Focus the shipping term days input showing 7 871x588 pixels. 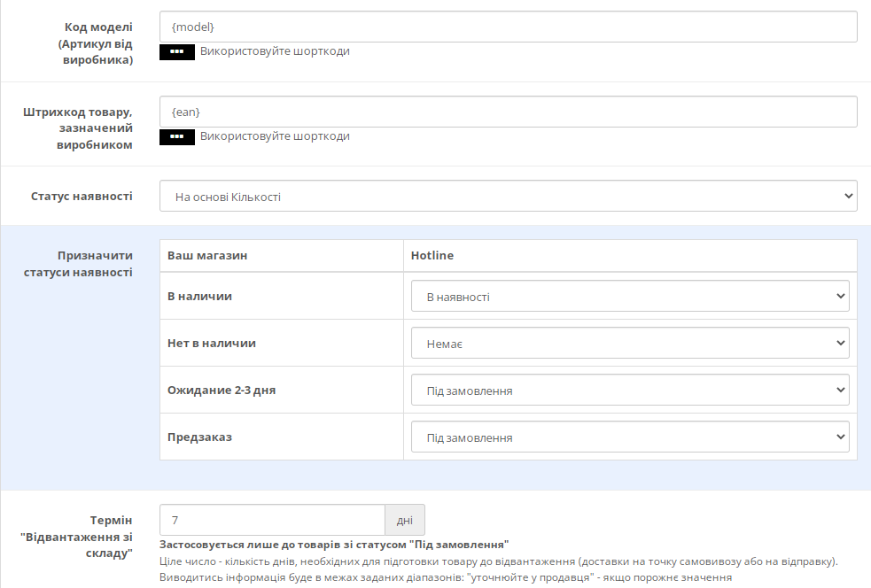(272, 521)
